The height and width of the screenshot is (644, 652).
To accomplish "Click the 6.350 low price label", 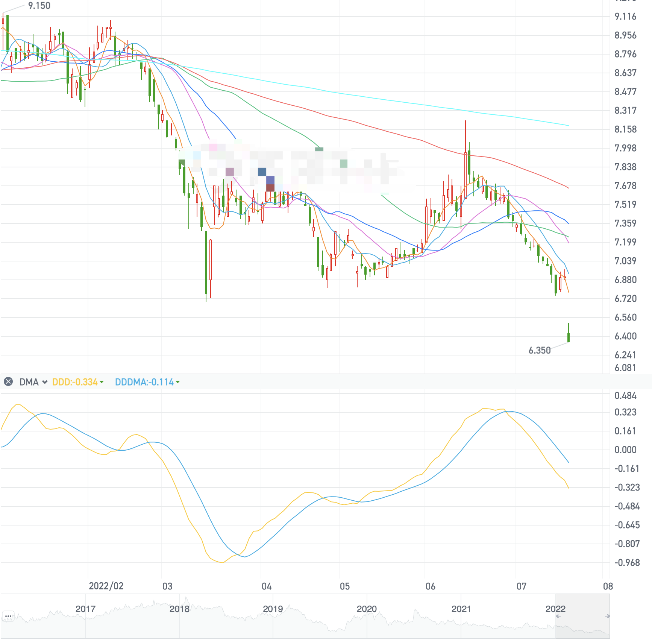I will 540,350.
